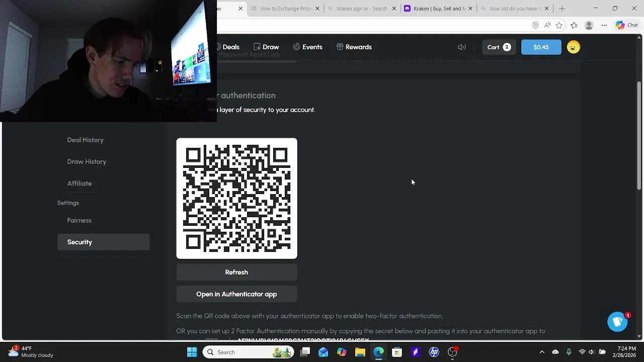Open a new browser tab

tap(562, 9)
